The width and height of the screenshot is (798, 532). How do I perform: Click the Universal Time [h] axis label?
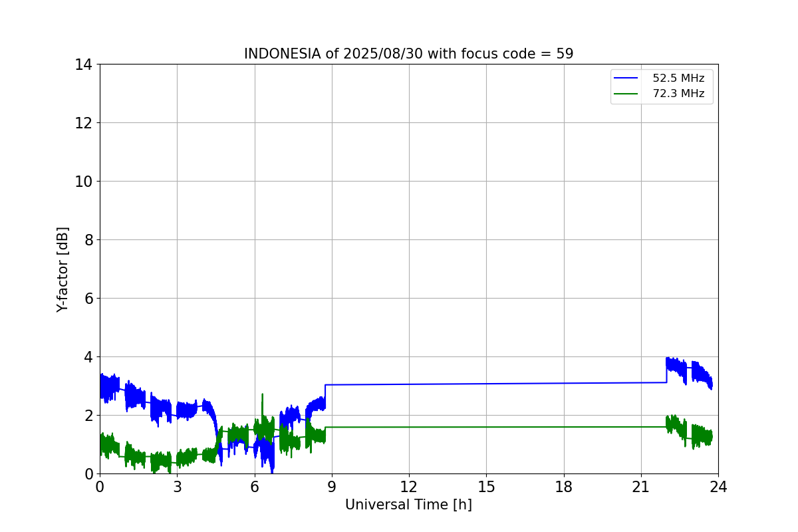coord(408,505)
